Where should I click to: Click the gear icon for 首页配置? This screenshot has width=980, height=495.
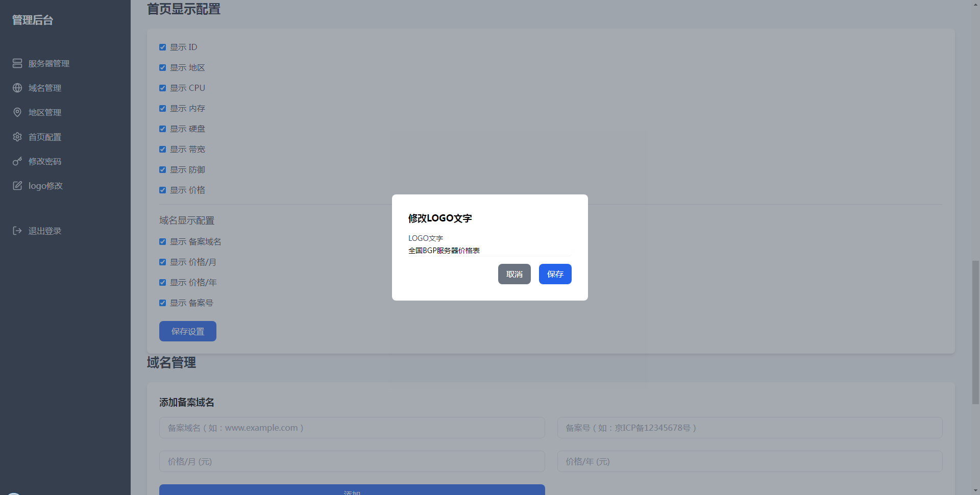point(17,137)
